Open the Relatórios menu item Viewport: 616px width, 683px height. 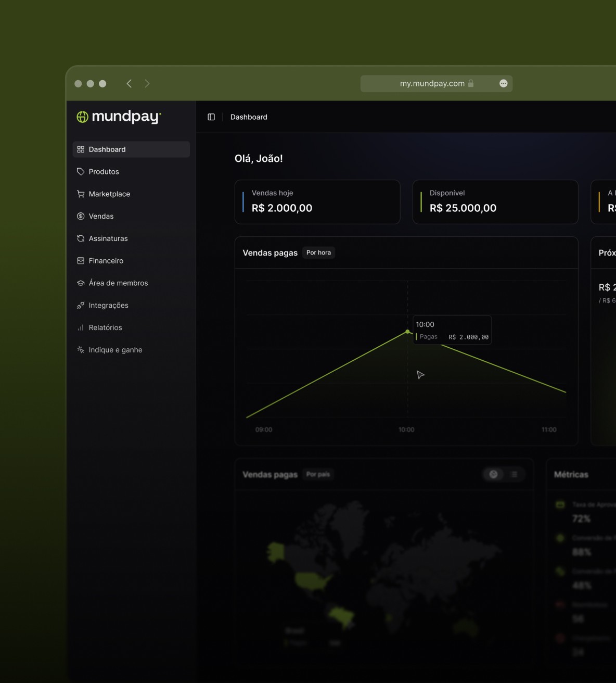tap(131, 327)
